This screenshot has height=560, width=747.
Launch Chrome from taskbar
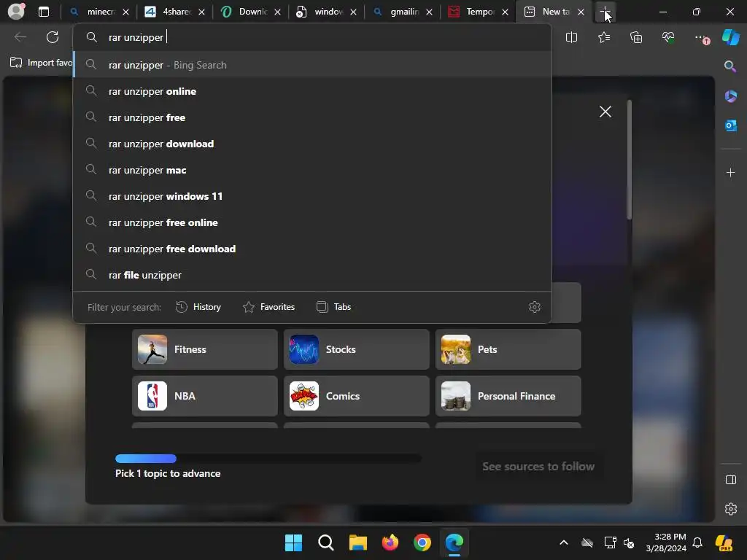click(x=422, y=542)
